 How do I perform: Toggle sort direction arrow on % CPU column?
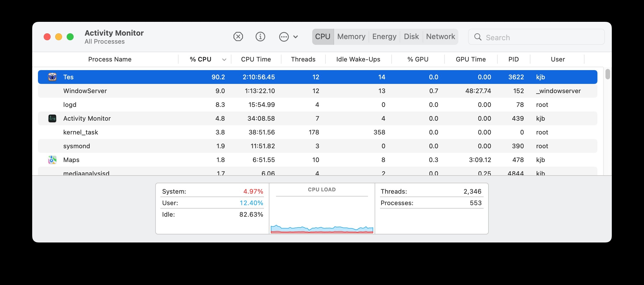[224, 60]
